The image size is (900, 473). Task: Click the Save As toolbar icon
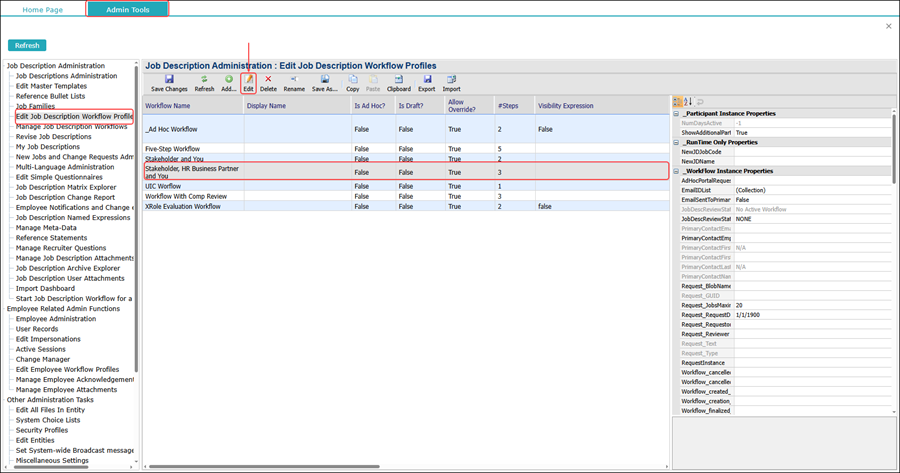click(x=325, y=79)
